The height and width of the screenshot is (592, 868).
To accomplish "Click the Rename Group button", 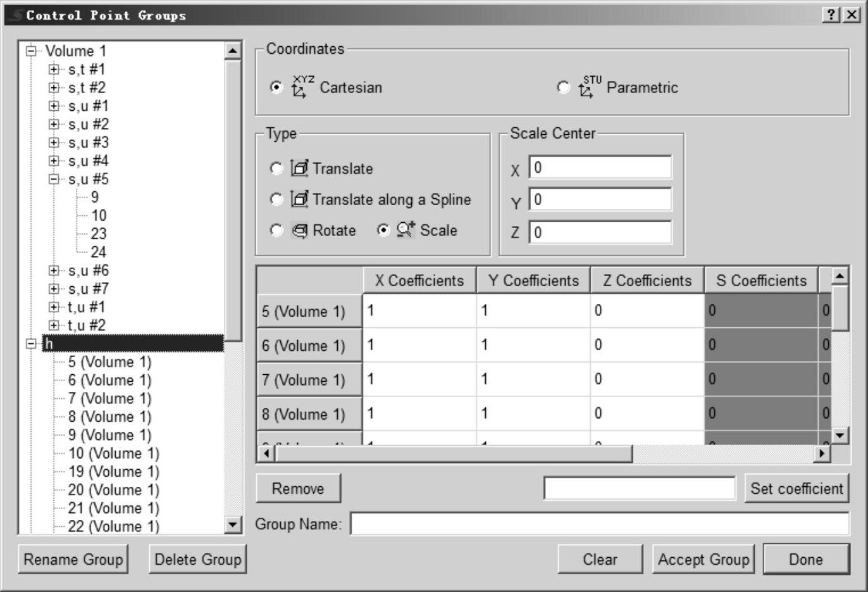I will (x=73, y=559).
